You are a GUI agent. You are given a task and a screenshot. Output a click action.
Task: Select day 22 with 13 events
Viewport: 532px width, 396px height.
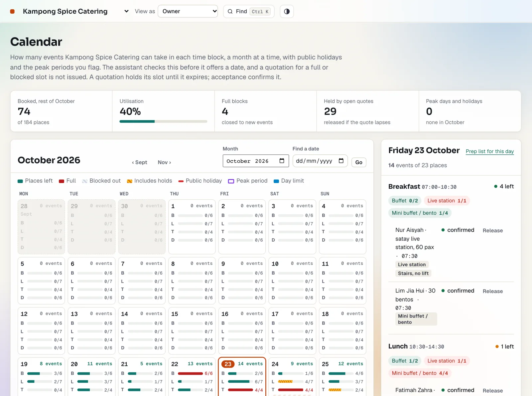pos(192,377)
